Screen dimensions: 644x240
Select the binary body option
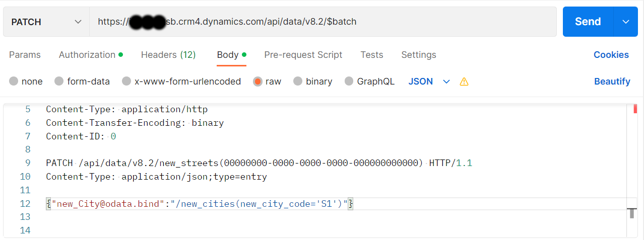point(298,82)
